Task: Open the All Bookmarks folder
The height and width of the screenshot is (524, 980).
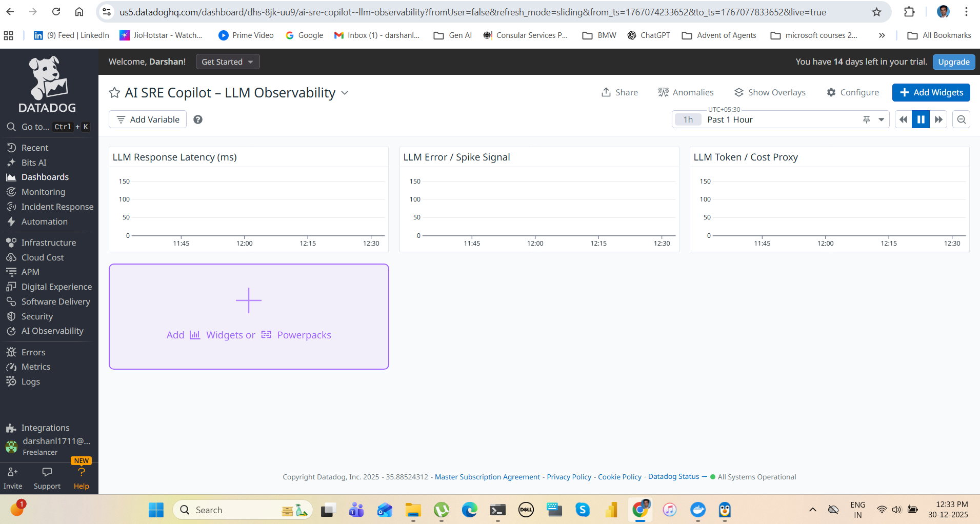Action: [x=939, y=35]
